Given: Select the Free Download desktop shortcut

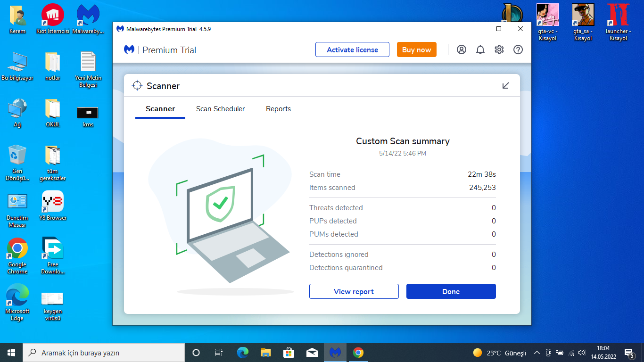Looking at the screenshot, I should pos(53,256).
